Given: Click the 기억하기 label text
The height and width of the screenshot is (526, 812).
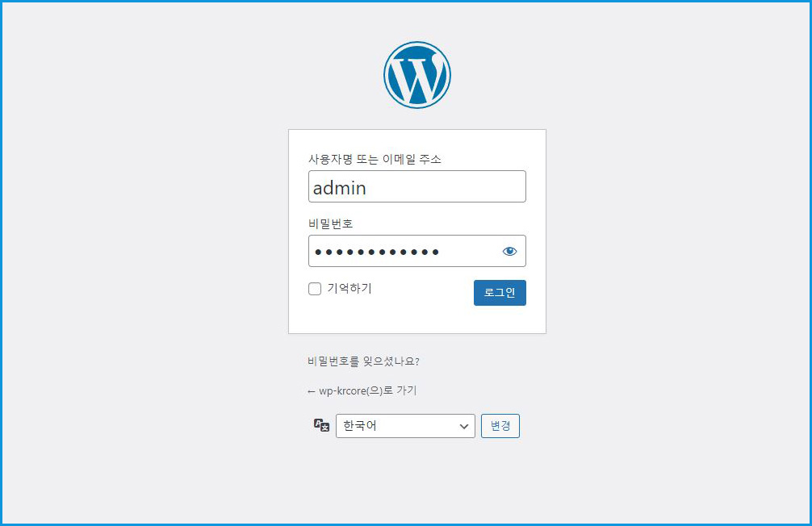Looking at the screenshot, I should [349, 288].
